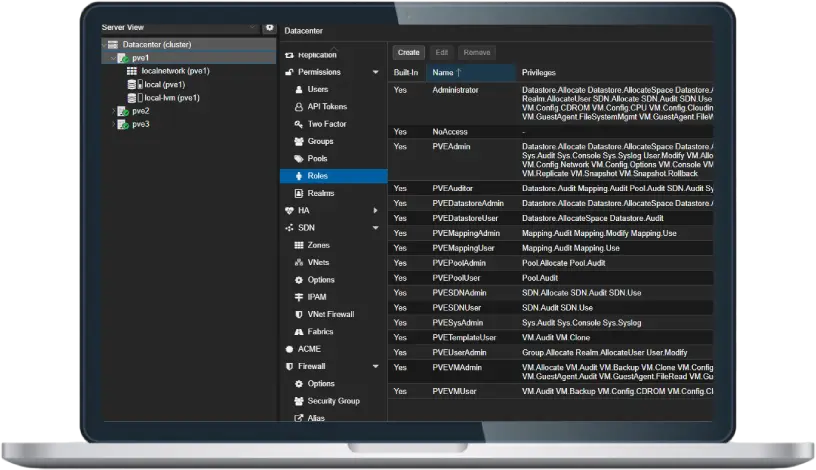Click the Pools tags icon

click(x=299, y=159)
